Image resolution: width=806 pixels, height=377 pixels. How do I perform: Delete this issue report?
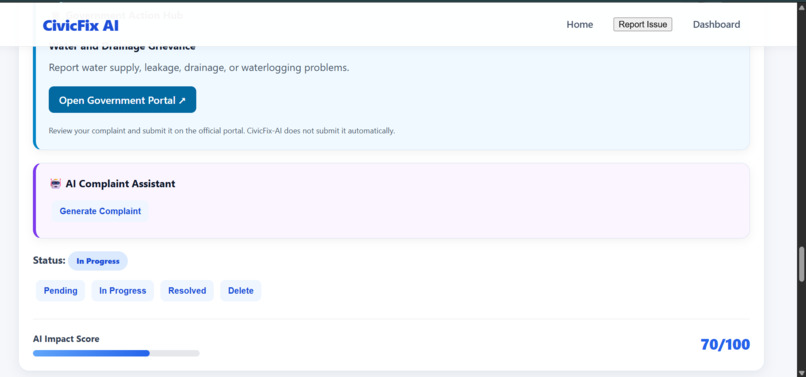click(x=241, y=291)
